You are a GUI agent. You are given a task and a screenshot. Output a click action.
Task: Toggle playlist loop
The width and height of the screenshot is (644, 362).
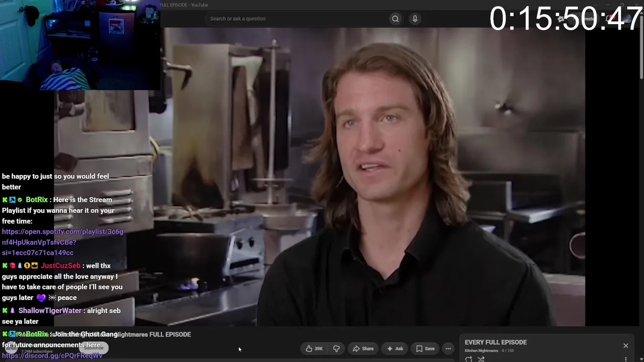(x=468, y=359)
